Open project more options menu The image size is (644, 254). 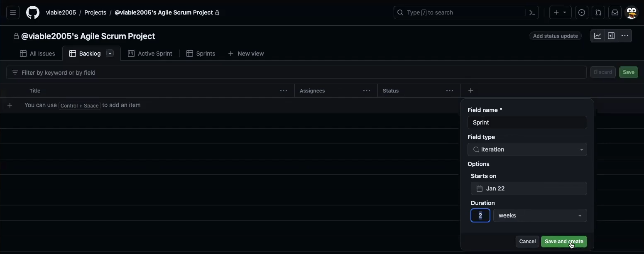(x=625, y=36)
